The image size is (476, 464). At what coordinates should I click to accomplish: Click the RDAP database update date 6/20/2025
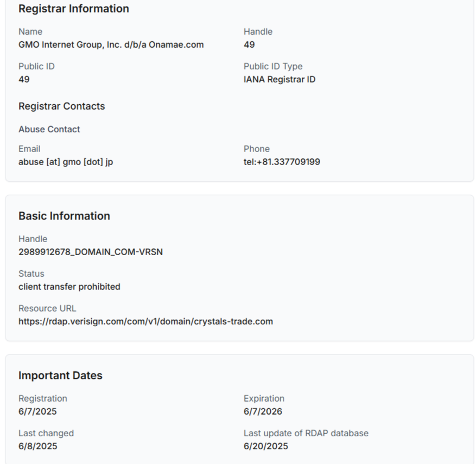pyautogui.click(x=266, y=446)
